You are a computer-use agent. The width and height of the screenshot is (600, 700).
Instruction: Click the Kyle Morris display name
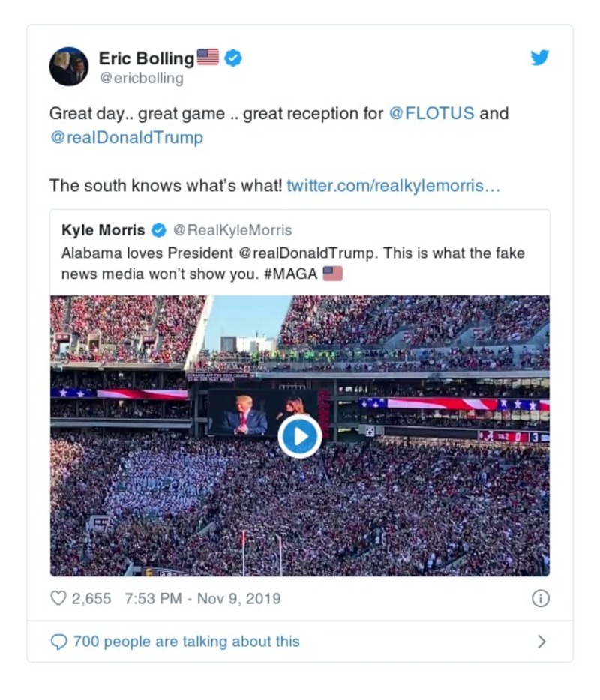(x=103, y=230)
